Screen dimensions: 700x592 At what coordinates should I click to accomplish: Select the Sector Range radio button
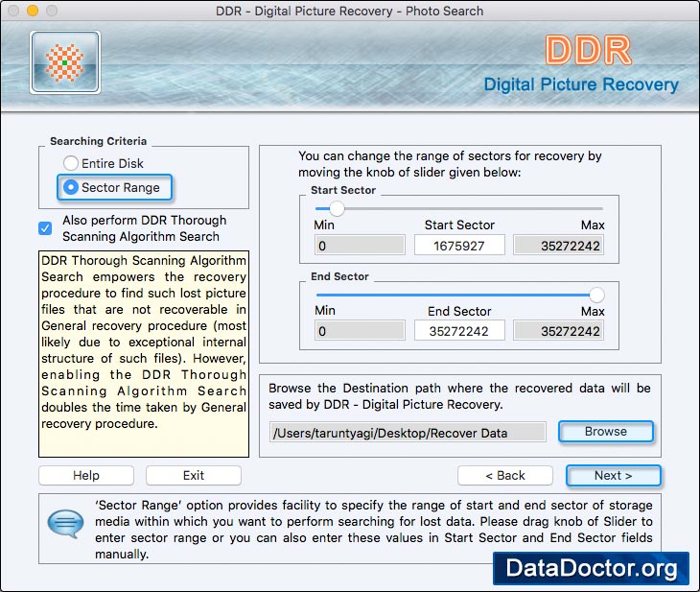(x=71, y=187)
